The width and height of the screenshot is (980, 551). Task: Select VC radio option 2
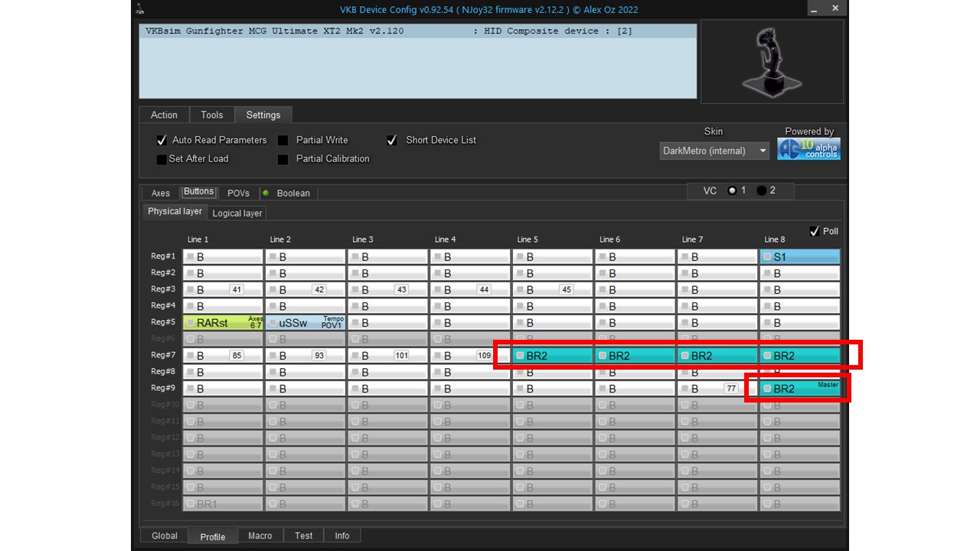761,191
